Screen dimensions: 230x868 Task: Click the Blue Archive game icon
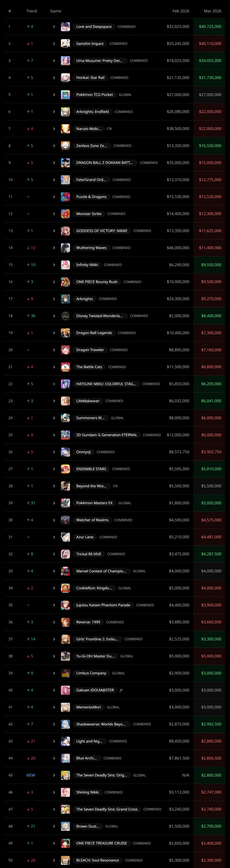point(65,758)
